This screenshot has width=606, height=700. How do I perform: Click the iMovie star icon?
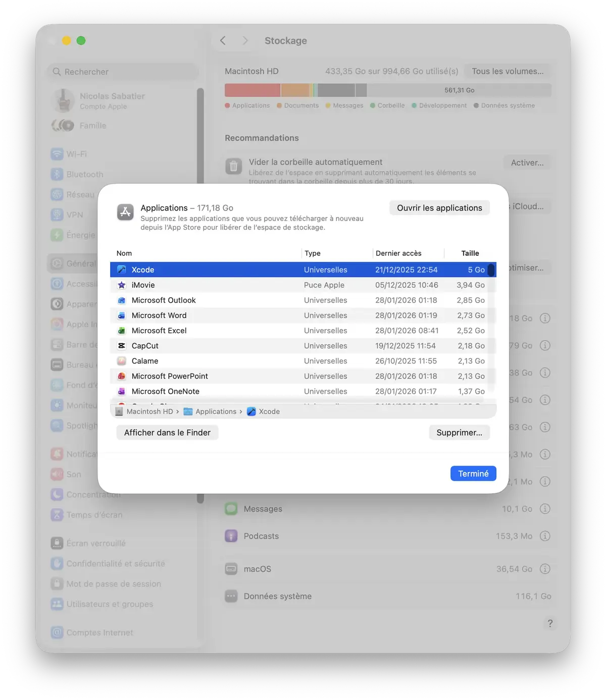pyautogui.click(x=121, y=285)
